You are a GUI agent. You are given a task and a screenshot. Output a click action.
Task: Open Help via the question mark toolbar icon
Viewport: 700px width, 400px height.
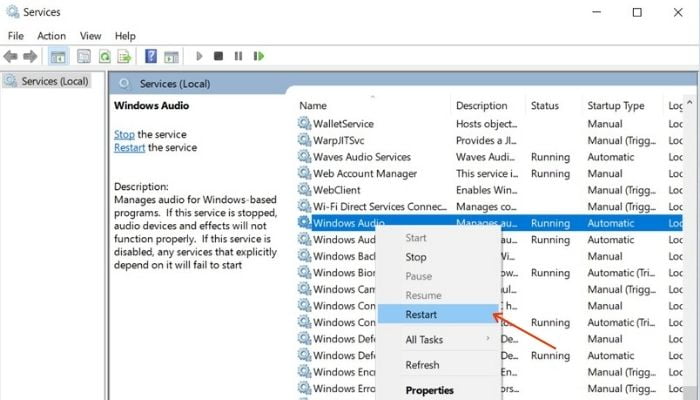151,56
